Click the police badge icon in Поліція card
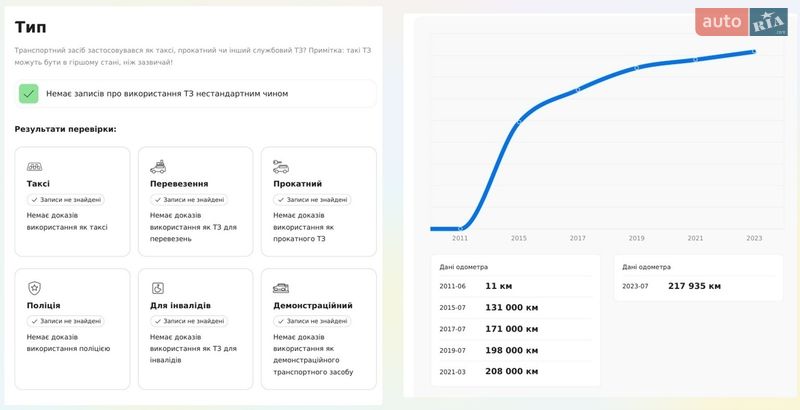The height and width of the screenshot is (410, 800). click(34, 288)
